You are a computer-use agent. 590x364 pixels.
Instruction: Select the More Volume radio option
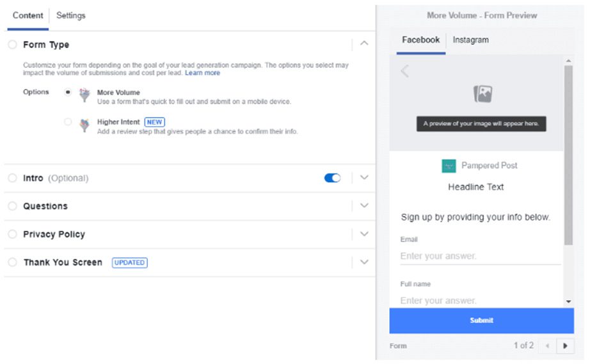[68, 92]
